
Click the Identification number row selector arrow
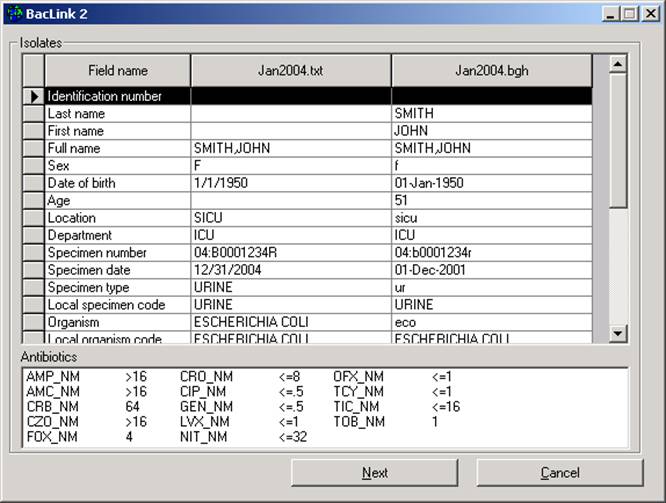pos(34,97)
